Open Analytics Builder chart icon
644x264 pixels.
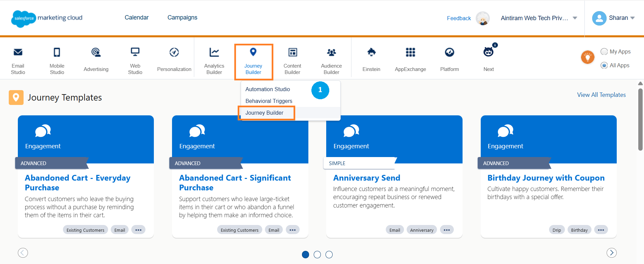pyautogui.click(x=214, y=52)
